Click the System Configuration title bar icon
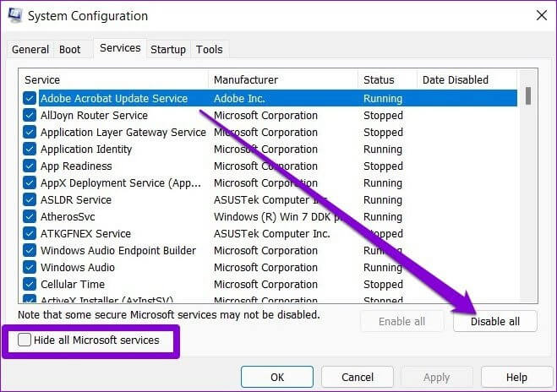 pyautogui.click(x=14, y=15)
